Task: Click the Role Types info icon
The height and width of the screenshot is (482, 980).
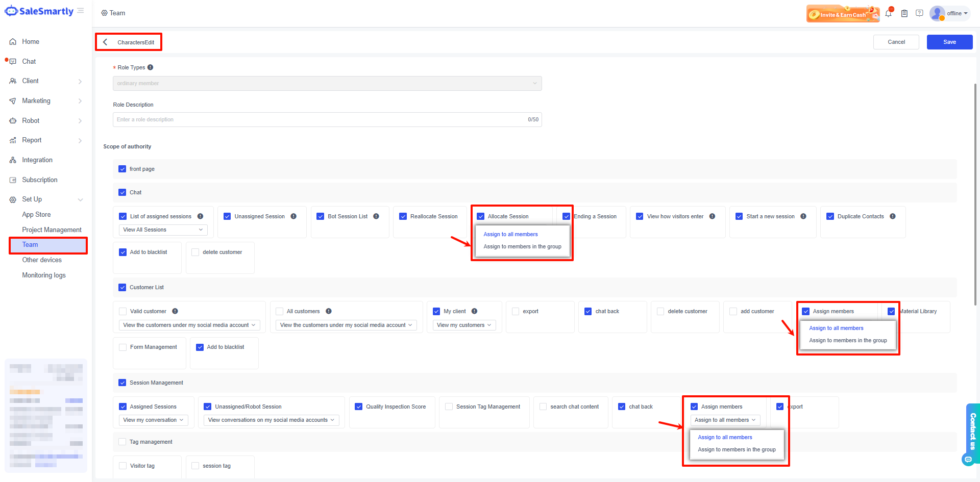Action: [x=151, y=67]
